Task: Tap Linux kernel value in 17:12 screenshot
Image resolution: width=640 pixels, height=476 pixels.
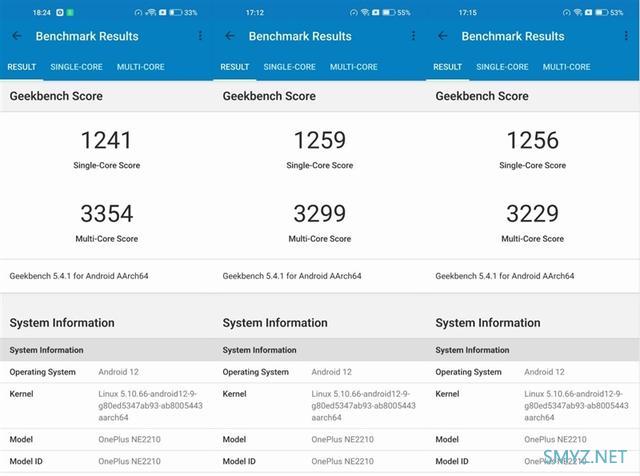Action: tap(363, 405)
